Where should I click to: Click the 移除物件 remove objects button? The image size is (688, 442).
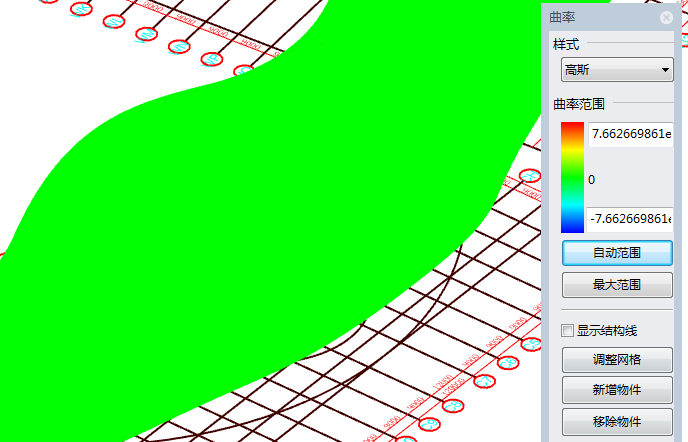click(616, 421)
